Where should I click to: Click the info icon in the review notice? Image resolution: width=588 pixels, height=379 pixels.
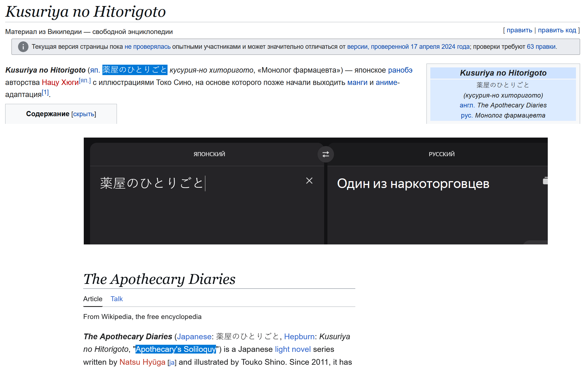click(23, 47)
